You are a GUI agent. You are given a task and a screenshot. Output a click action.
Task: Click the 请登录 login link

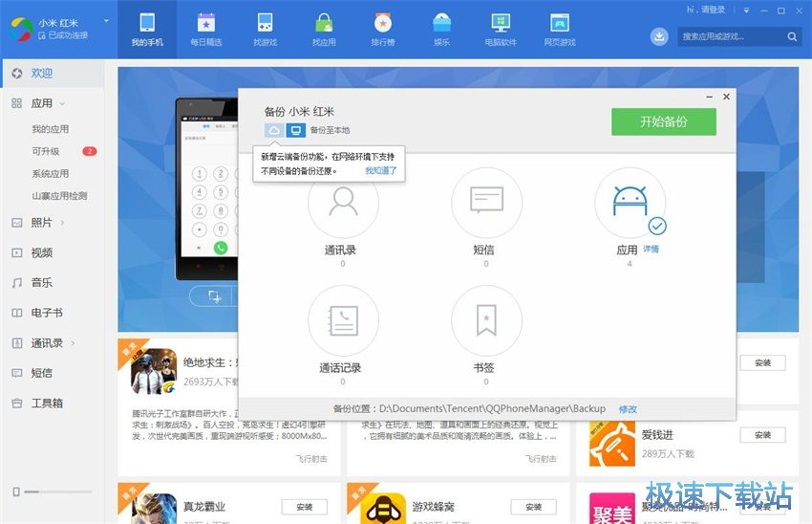point(713,10)
